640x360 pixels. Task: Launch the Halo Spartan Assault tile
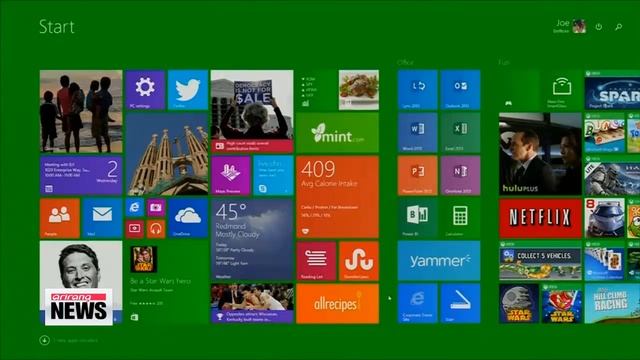tap(612, 175)
